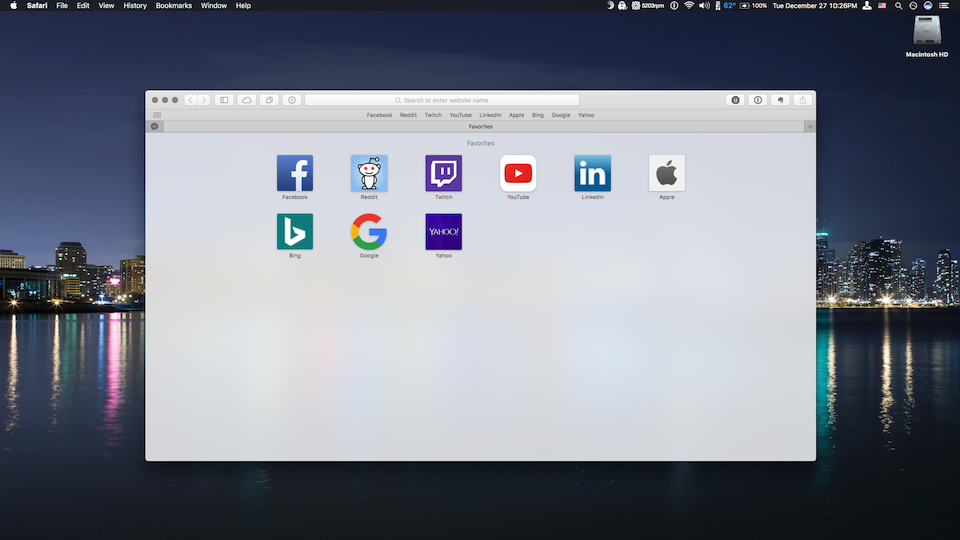Open the Reddit favorite tile
The width and height of the screenshot is (960, 540).
(x=369, y=177)
